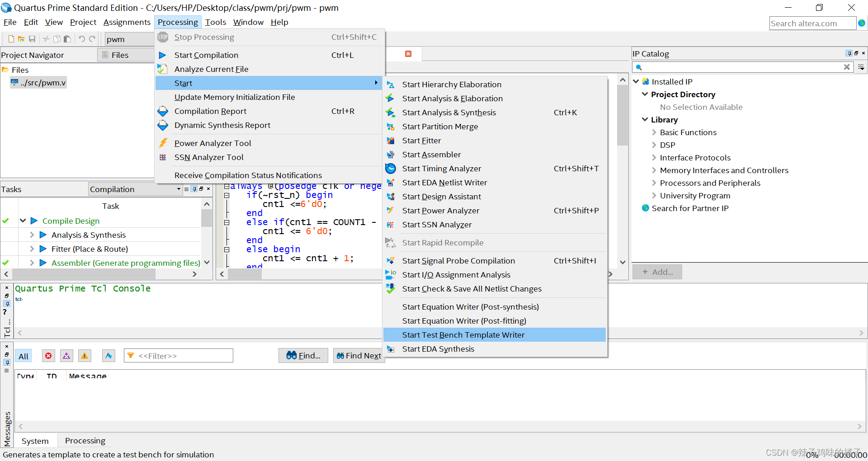
Task: Click the Start Fitter icon in submenu
Action: point(391,141)
